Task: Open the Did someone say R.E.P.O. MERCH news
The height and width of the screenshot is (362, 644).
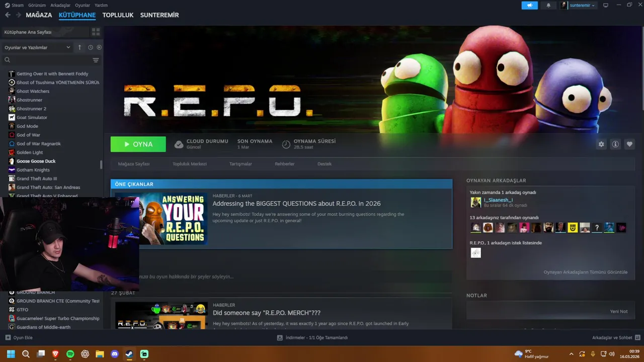Action: pos(267,313)
